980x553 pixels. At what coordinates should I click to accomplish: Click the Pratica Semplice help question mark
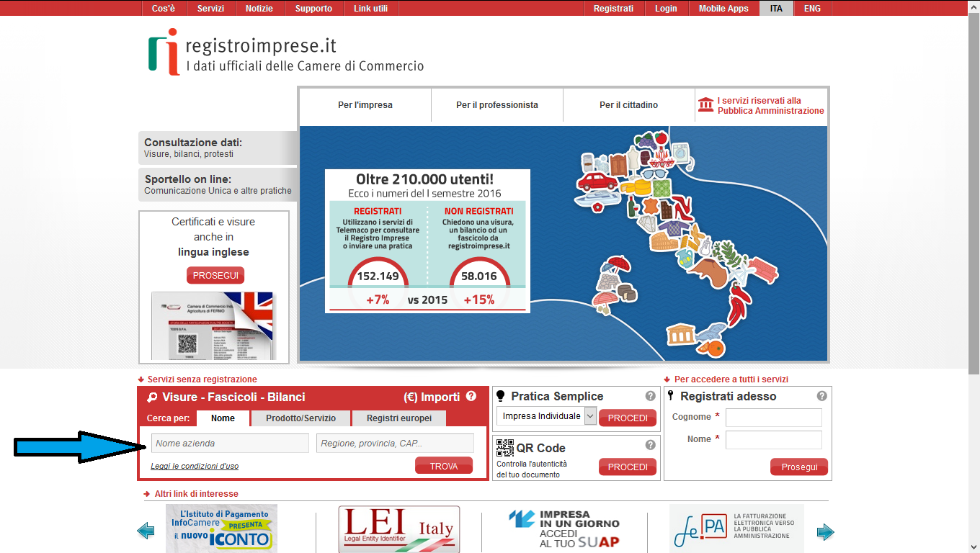pyautogui.click(x=650, y=396)
